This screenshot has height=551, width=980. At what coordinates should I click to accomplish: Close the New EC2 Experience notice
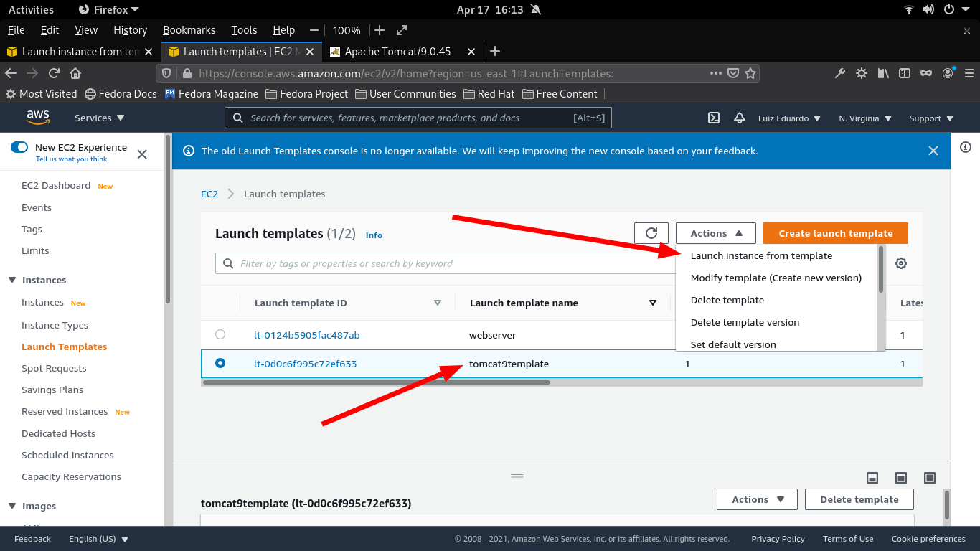pyautogui.click(x=142, y=154)
